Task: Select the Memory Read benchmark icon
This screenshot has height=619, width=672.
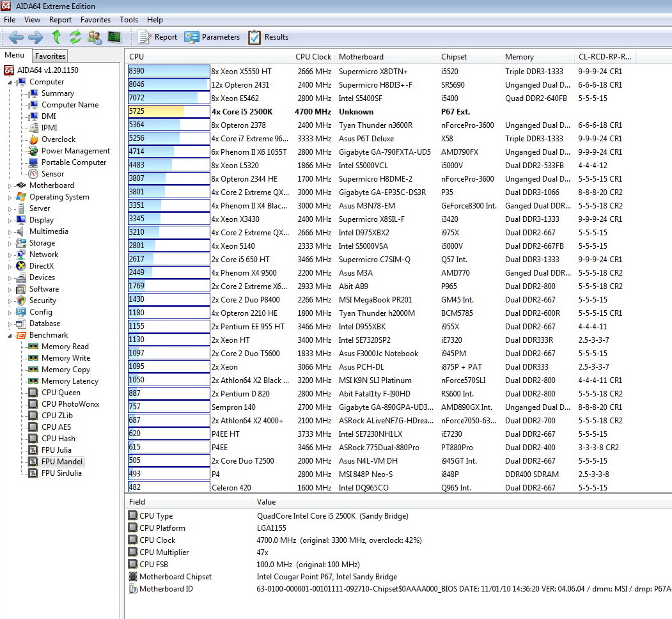Action: tap(33, 347)
